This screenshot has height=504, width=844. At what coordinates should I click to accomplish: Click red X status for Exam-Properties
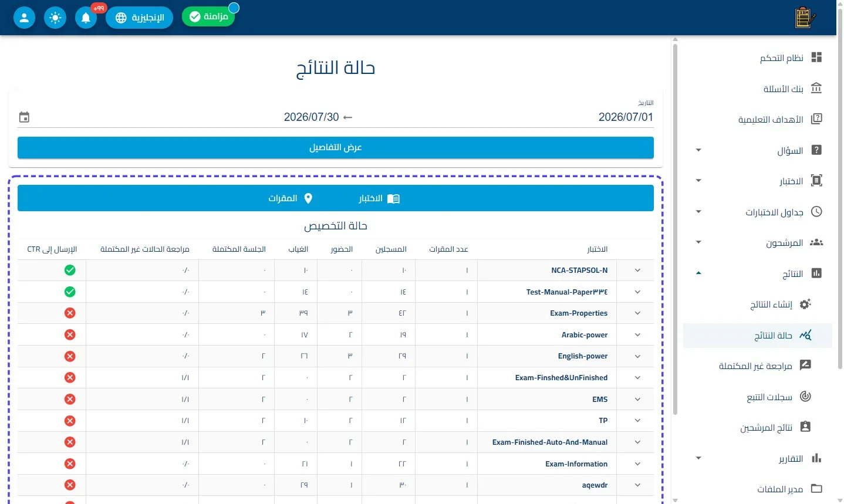tap(70, 313)
